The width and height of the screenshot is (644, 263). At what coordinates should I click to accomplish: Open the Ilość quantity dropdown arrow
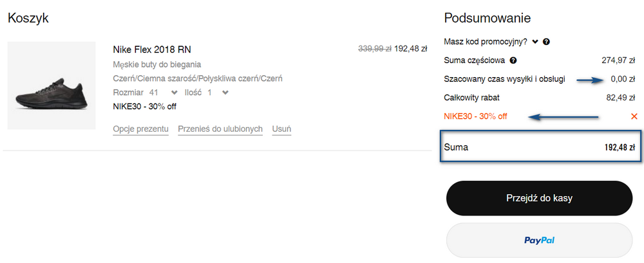click(x=225, y=93)
